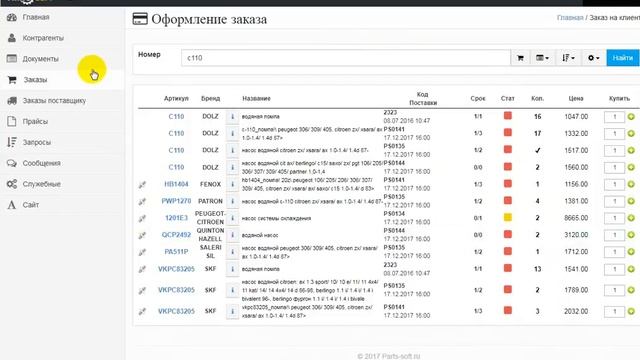Add 1201E3 priced 8665.00 to order
The height and width of the screenshot is (360, 640).
point(631,218)
